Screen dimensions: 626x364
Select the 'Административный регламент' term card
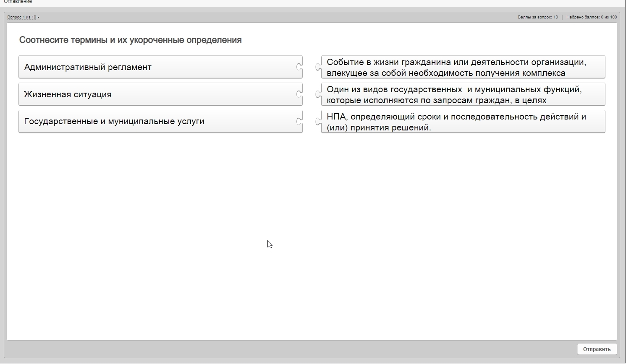point(160,67)
